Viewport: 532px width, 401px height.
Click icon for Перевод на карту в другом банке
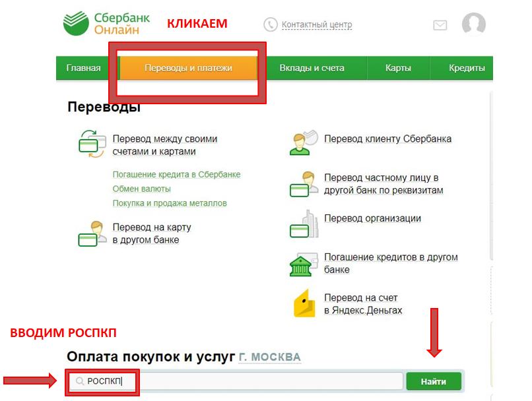[92, 233]
